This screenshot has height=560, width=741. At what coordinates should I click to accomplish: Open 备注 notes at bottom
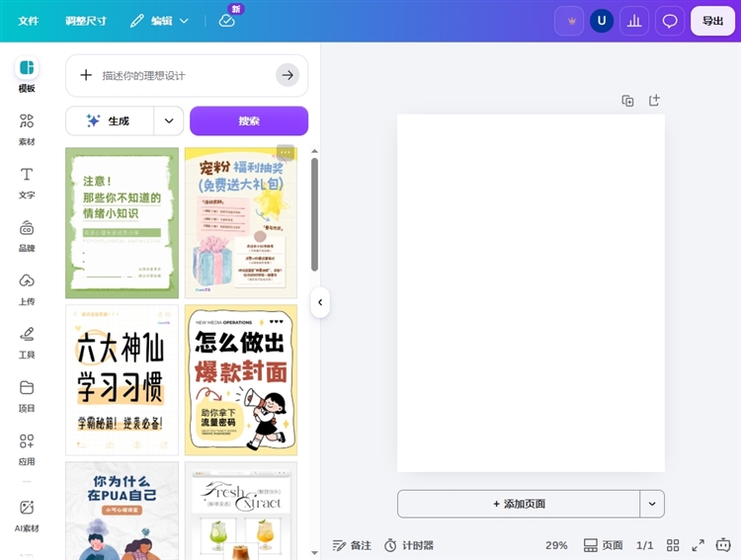[x=352, y=545]
